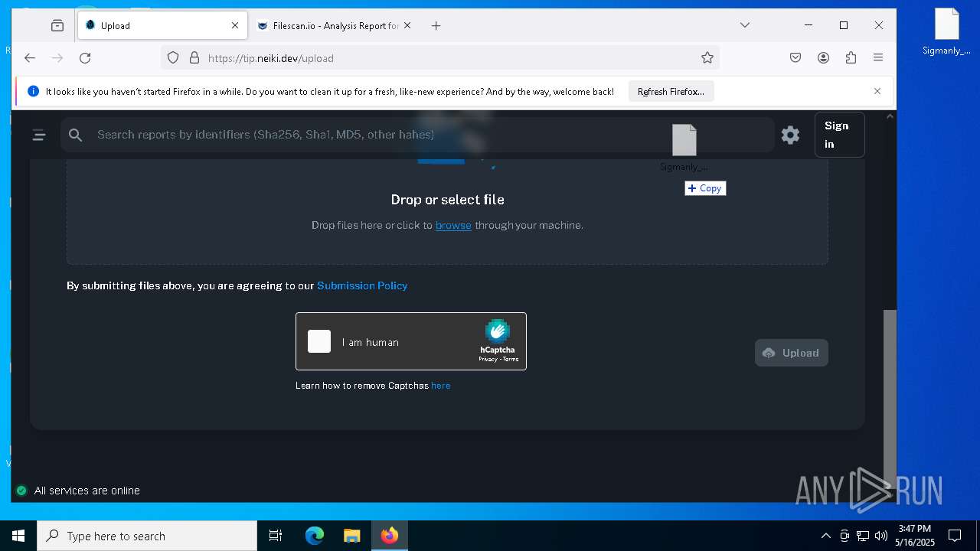Viewport: 980px width, 551px height.
Task: Open the settings gear icon
Action: tap(790, 135)
